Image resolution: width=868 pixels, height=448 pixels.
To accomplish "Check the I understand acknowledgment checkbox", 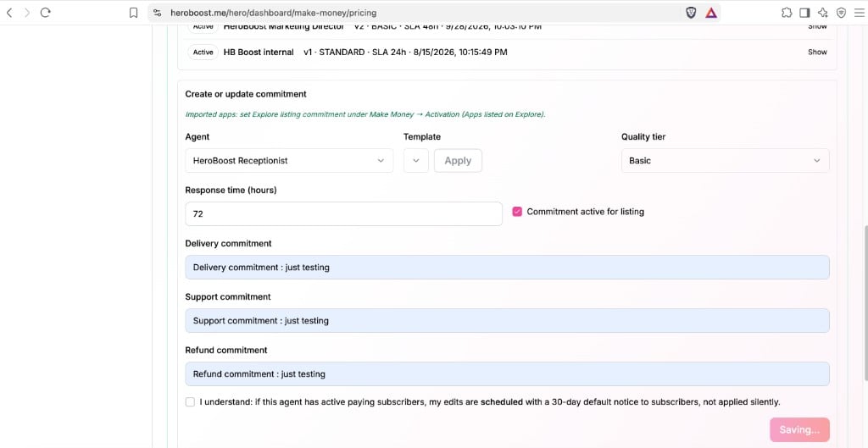I will coord(191,402).
